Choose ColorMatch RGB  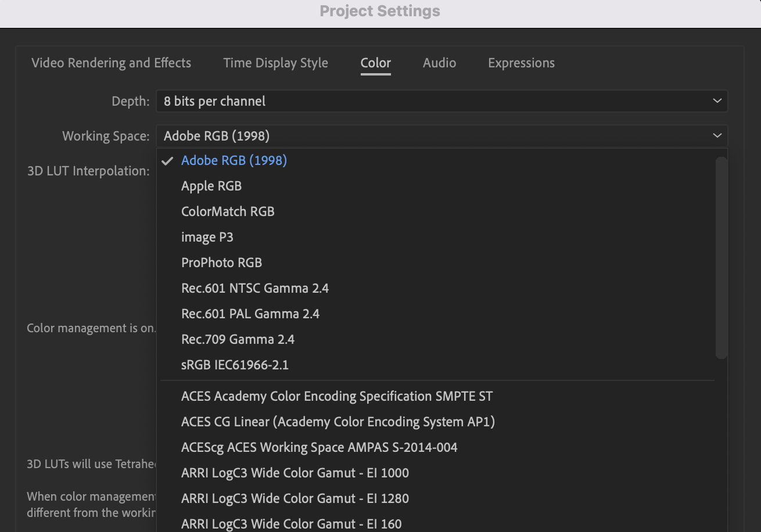(227, 211)
